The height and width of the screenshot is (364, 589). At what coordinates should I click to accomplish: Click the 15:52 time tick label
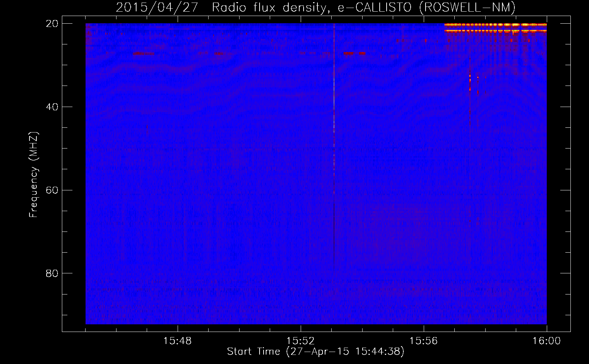point(301,341)
